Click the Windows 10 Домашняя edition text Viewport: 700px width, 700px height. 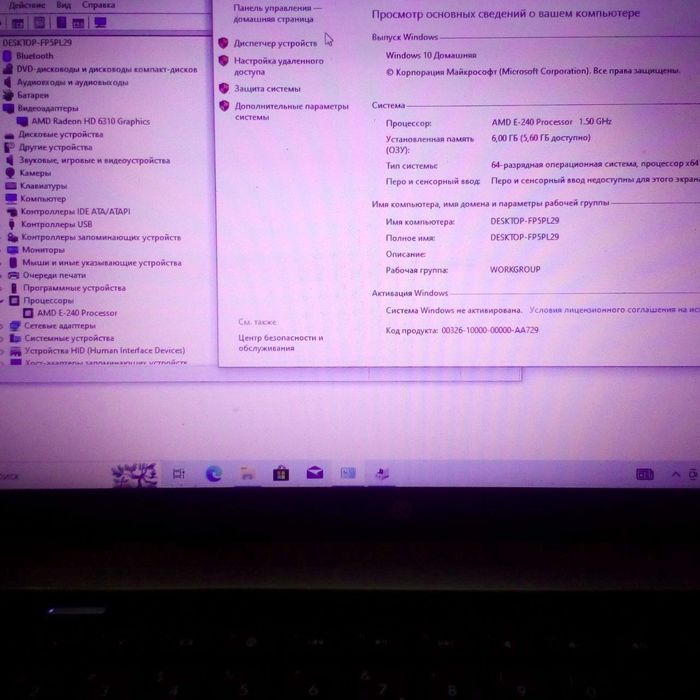(431, 55)
